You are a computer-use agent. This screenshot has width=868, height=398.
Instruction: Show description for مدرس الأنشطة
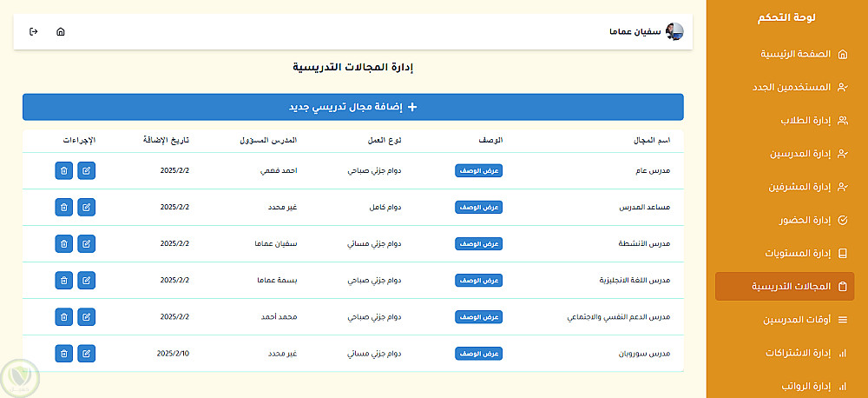(479, 244)
